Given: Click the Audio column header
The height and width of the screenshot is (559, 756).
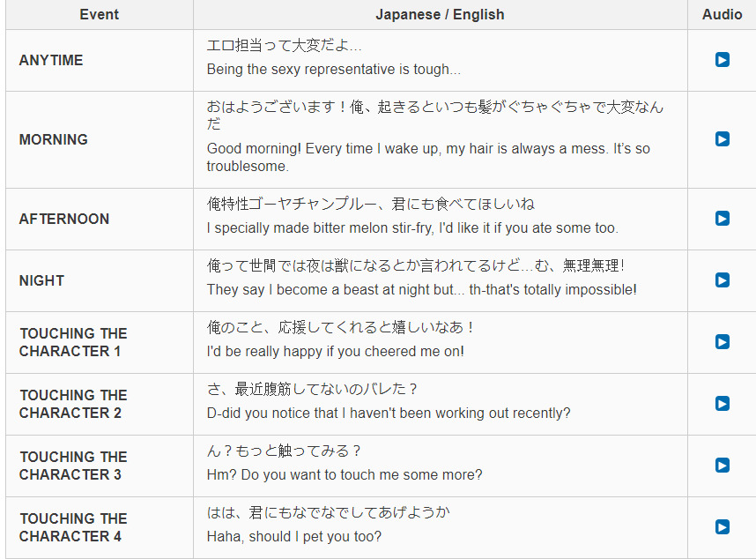Looking at the screenshot, I should pyautogui.click(x=722, y=14).
